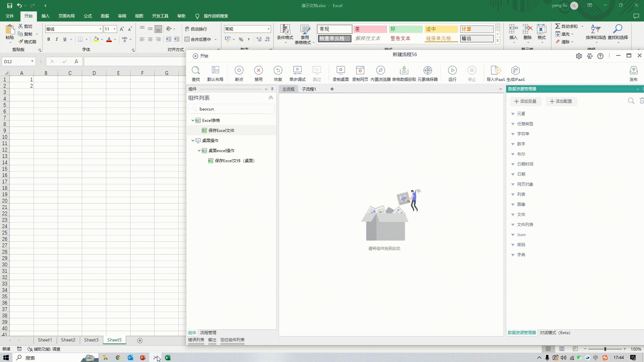The height and width of the screenshot is (362, 644).
Task: Open the Excel 数据 ribbon tab
Action: [105, 16]
